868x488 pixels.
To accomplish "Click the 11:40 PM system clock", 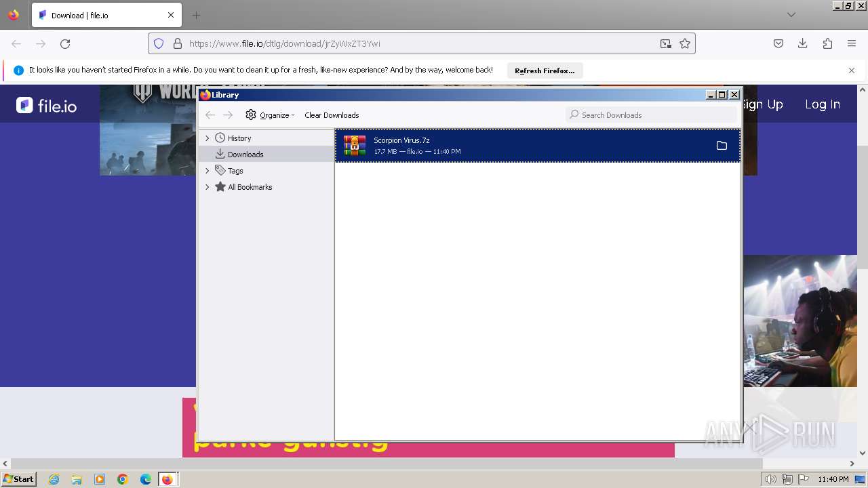I will tap(833, 479).
